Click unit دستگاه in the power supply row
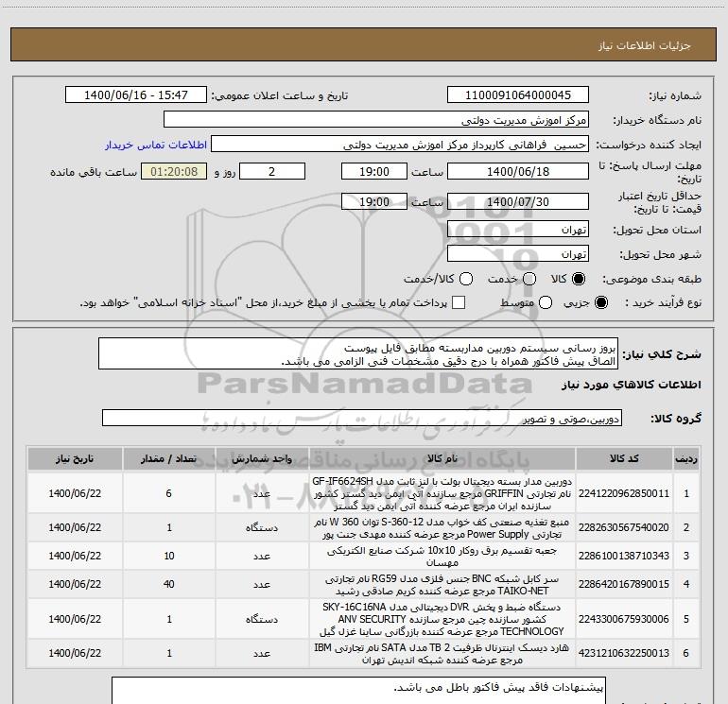This screenshot has height=704, width=728. pos(262,527)
